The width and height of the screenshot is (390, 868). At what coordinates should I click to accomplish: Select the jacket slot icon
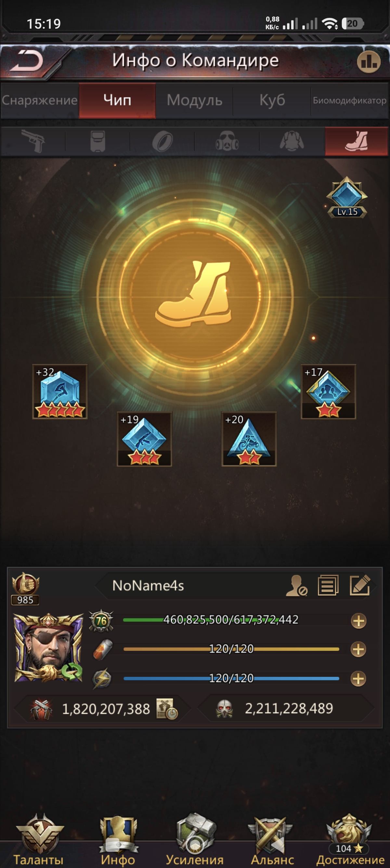(x=292, y=141)
